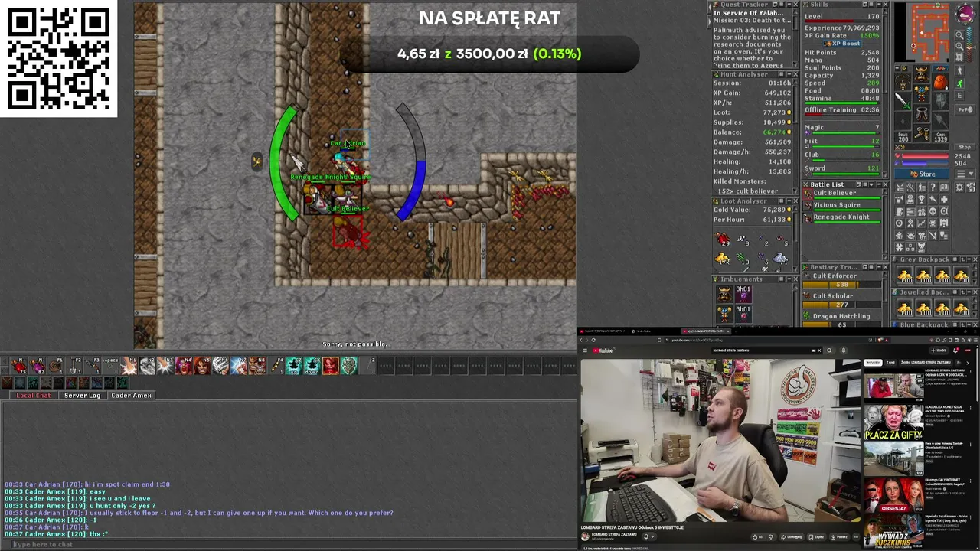Open the orange backpack equipment slot
The width and height of the screenshot is (980, 551).
pyautogui.click(x=940, y=81)
